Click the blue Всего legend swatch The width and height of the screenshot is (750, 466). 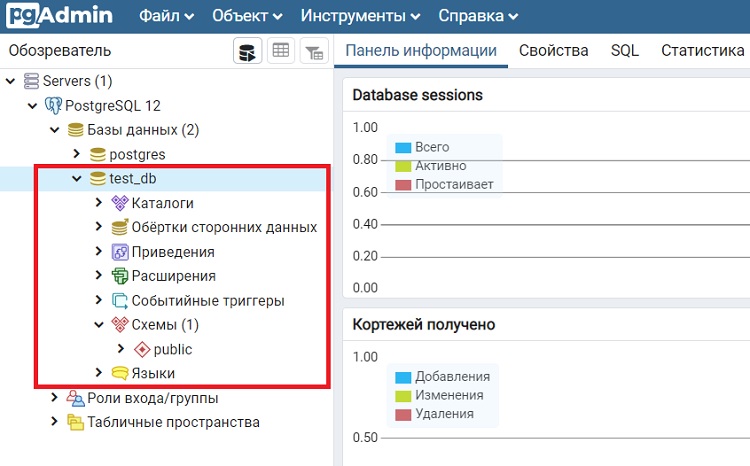click(x=403, y=148)
